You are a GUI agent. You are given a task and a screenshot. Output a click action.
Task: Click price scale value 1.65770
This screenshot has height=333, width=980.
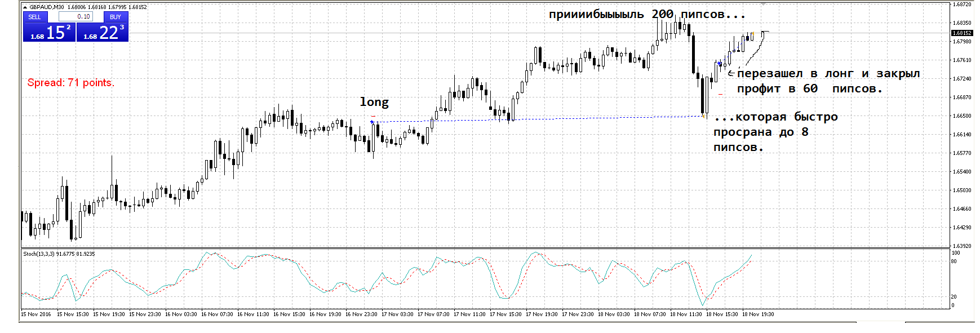coord(962,153)
